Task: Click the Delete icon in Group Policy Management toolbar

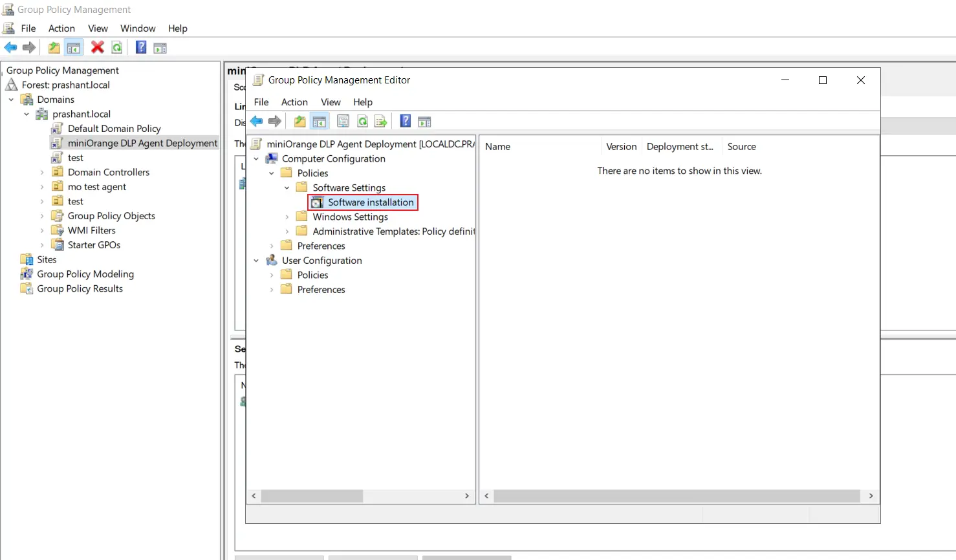Action: [98, 47]
